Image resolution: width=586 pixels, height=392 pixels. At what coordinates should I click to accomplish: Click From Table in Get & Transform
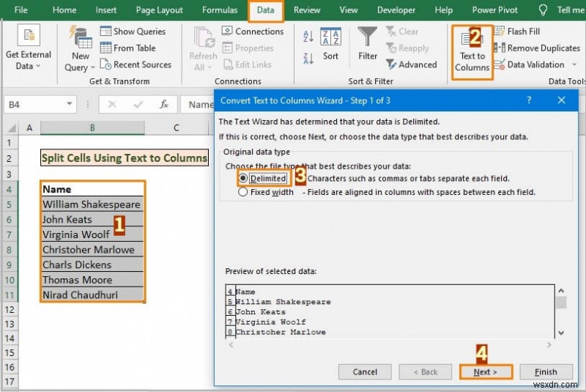click(x=128, y=48)
